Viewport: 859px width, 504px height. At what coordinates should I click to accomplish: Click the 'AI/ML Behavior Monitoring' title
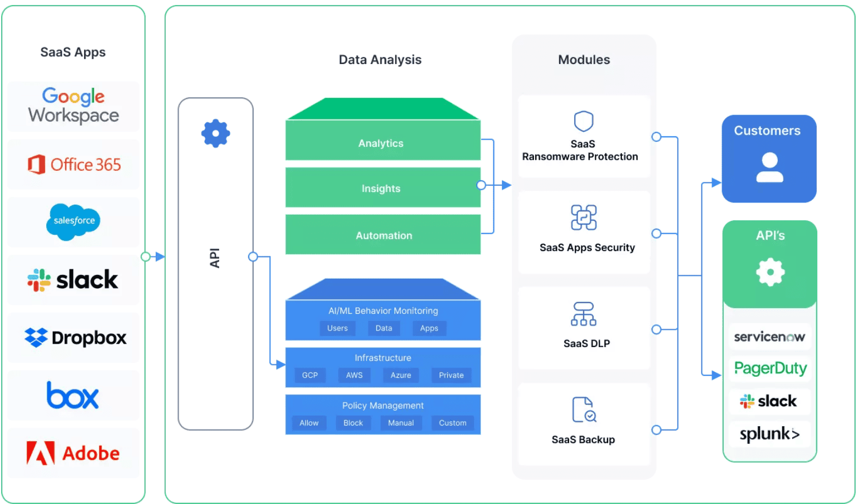(x=383, y=311)
